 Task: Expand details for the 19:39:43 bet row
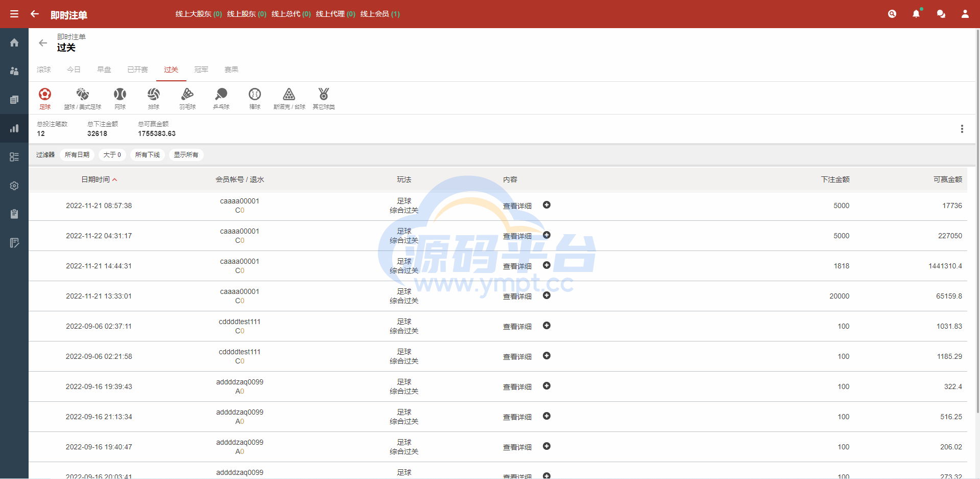(546, 386)
